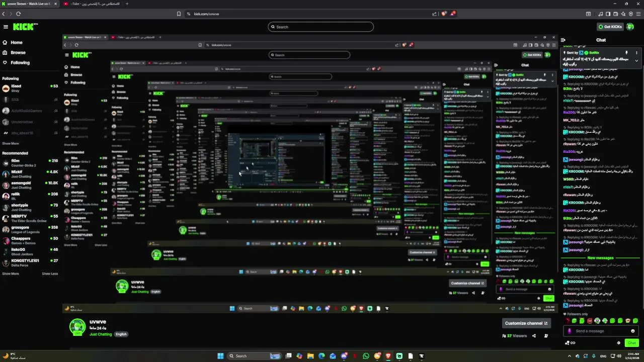
Task: Open a new browser tab
Action: tap(127, 4)
